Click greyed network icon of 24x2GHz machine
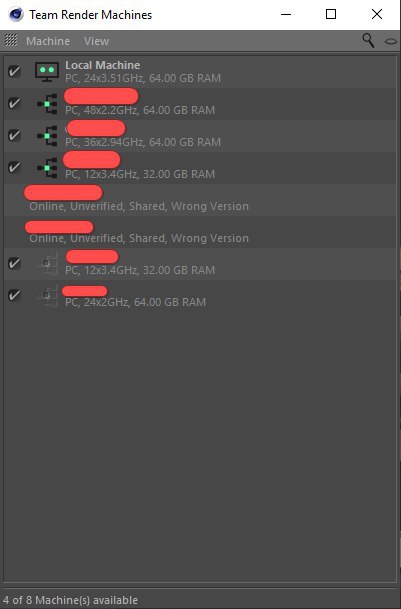401x609 pixels. (x=46, y=296)
